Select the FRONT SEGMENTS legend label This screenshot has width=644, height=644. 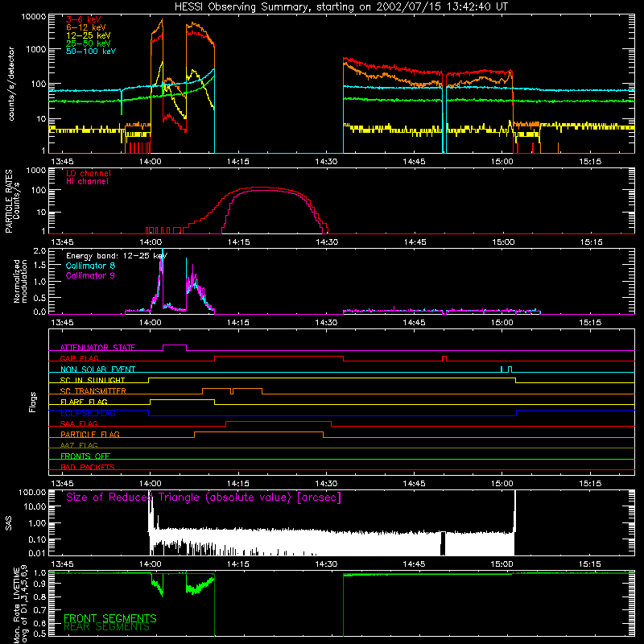pos(110,618)
